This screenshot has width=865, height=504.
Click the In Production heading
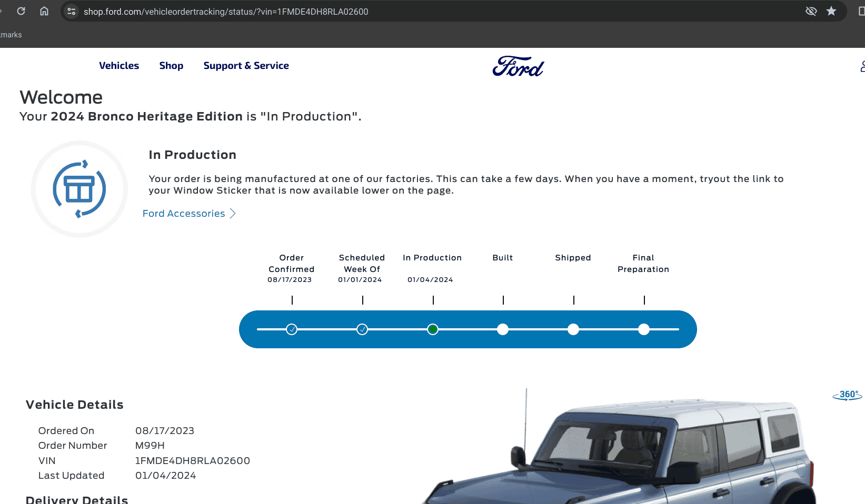coord(193,155)
